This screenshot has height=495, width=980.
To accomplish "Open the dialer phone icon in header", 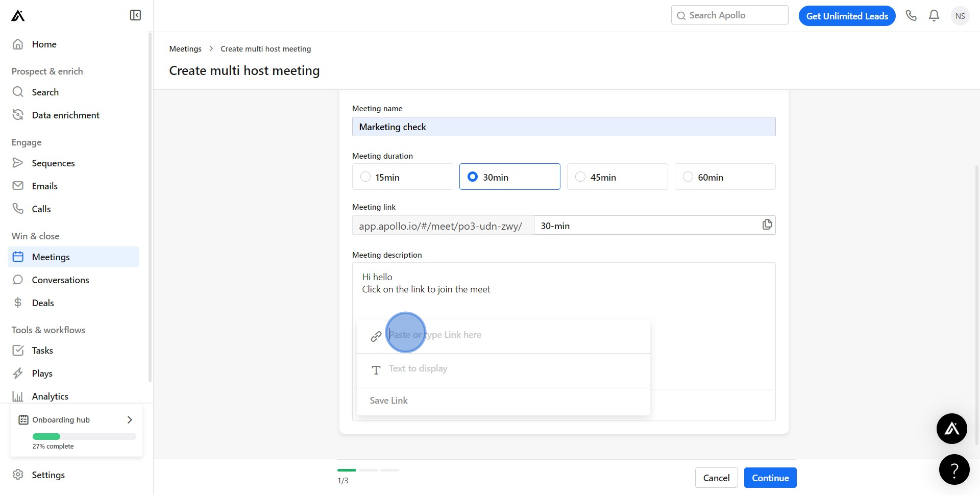I will [x=911, y=16].
